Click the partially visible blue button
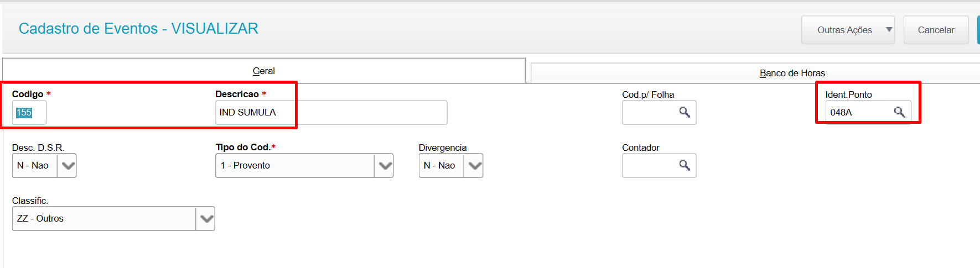 point(978,30)
